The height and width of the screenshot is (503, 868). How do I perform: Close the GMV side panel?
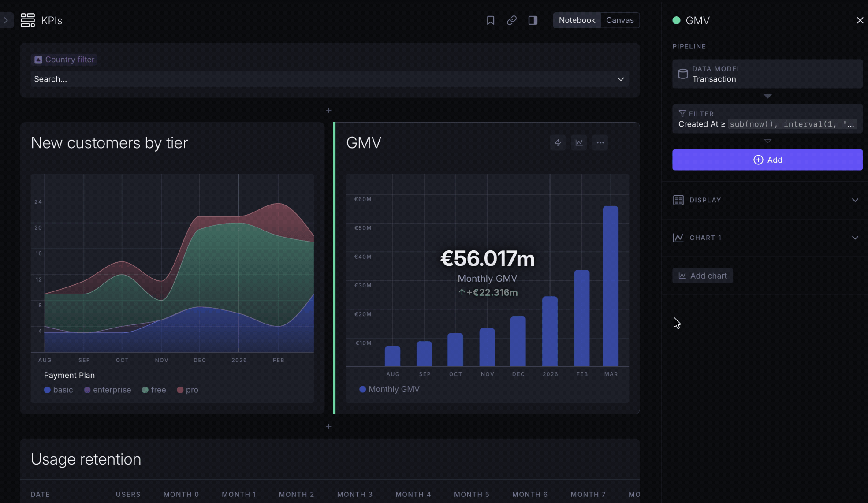(x=860, y=20)
